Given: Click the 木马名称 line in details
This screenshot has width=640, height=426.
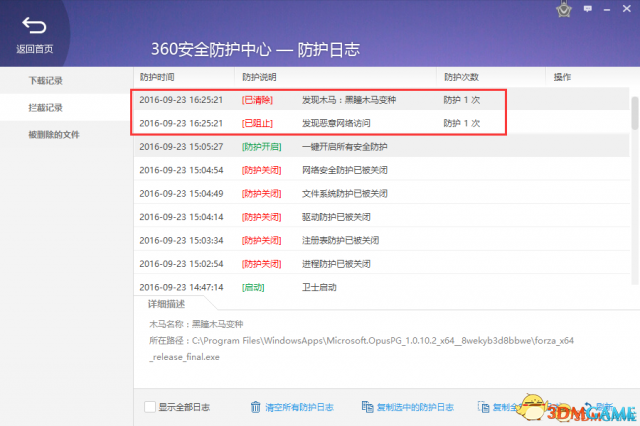Looking at the screenshot, I should pyautogui.click(x=196, y=324).
